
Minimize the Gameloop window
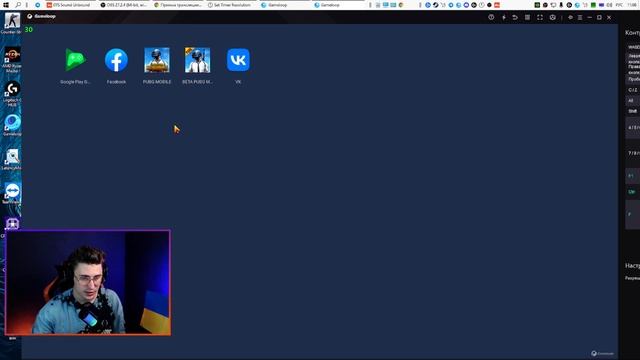pos(589,18)
